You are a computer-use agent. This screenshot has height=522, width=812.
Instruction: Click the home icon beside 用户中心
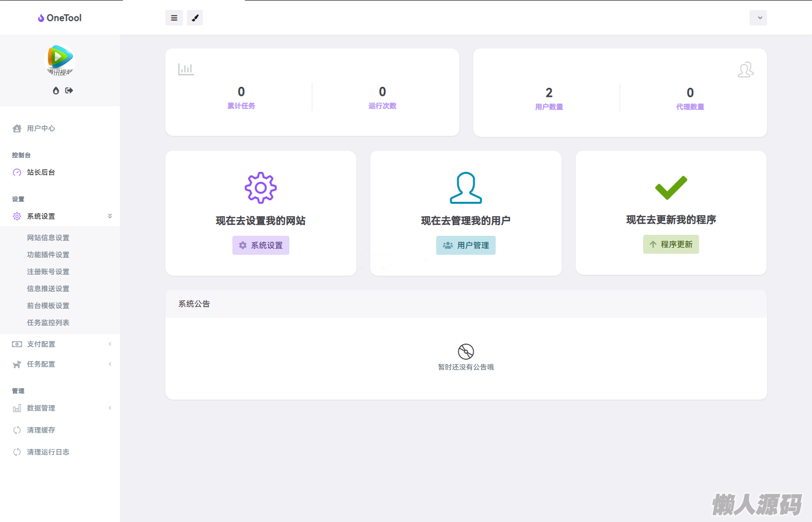tap(17, 128)
